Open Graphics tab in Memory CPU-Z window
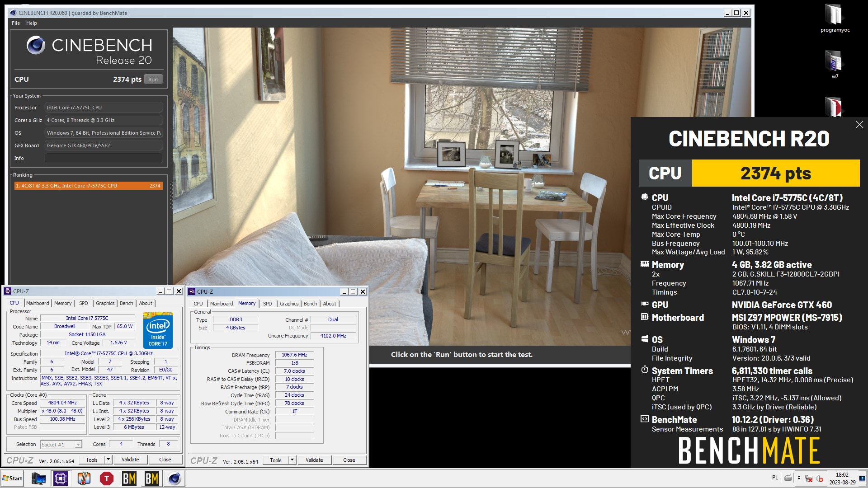The image size is (868, 488). (x=289, y=304)
